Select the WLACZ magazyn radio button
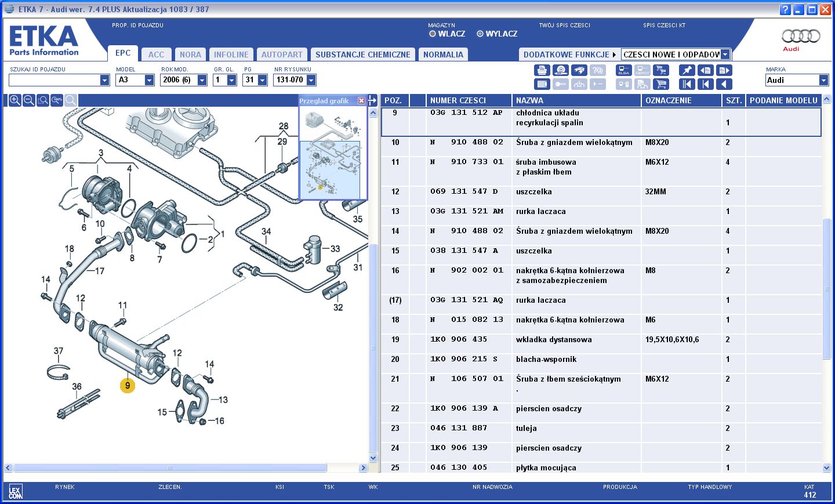This screenshot has width=835, height=504. tap(433, 34)
